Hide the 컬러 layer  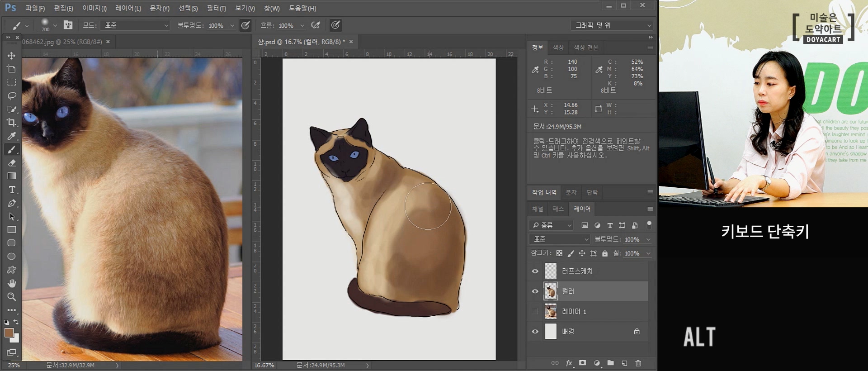click(x=535, y=291)
